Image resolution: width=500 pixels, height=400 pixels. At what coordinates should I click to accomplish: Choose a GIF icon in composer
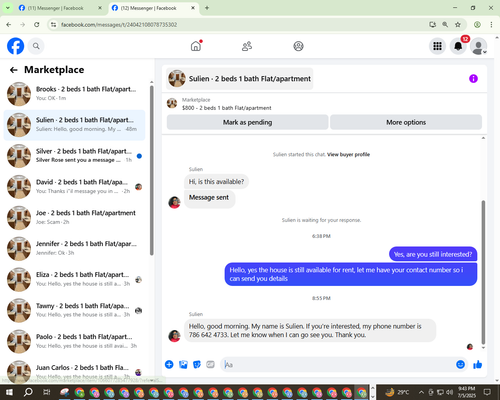pos(210,364)
